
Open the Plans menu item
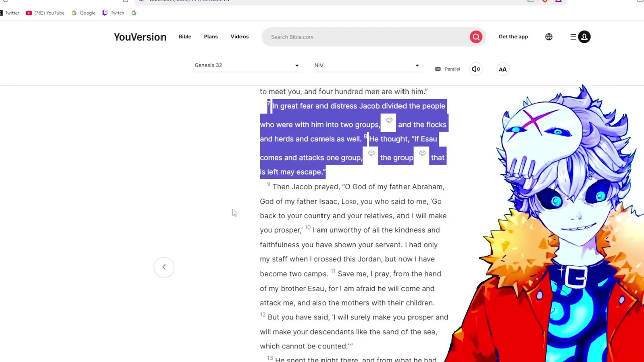(x=211, y=37)
